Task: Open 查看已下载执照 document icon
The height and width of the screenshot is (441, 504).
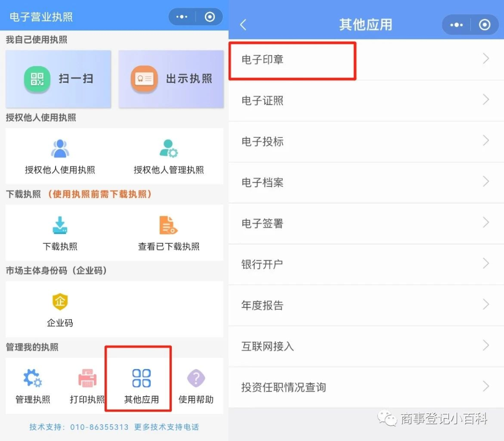Action: coord(168,226)
